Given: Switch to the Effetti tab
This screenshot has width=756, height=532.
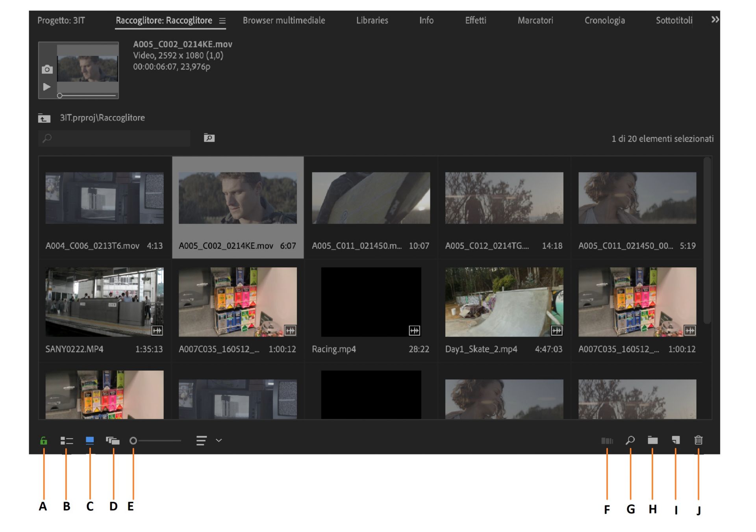Looking at the screenshot, I should coord(475,20).
